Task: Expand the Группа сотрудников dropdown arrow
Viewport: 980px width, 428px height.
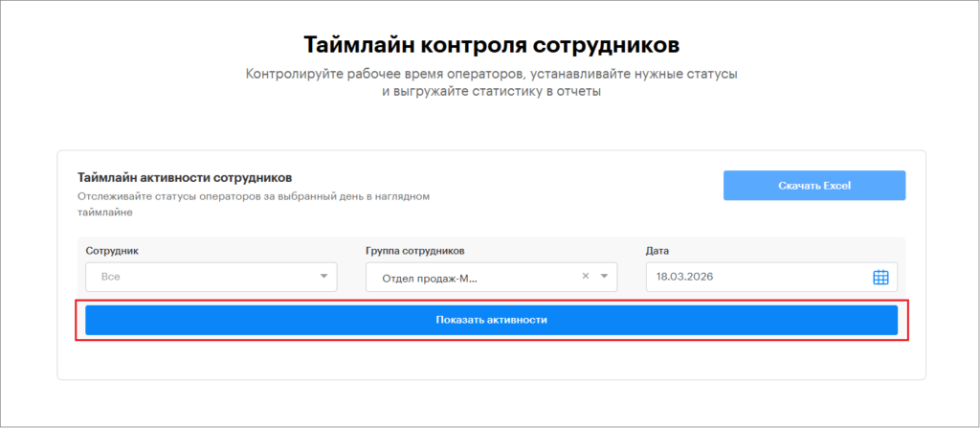Action: 604,277
